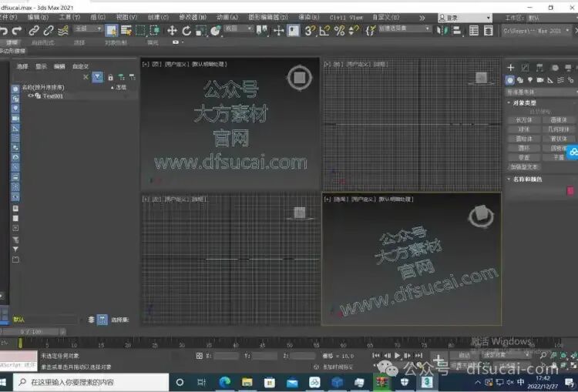Image resolution: width=578 pixels, height=392 pixels.
Task: Open the Group (G) menu
Action: (x=98, y=17)
